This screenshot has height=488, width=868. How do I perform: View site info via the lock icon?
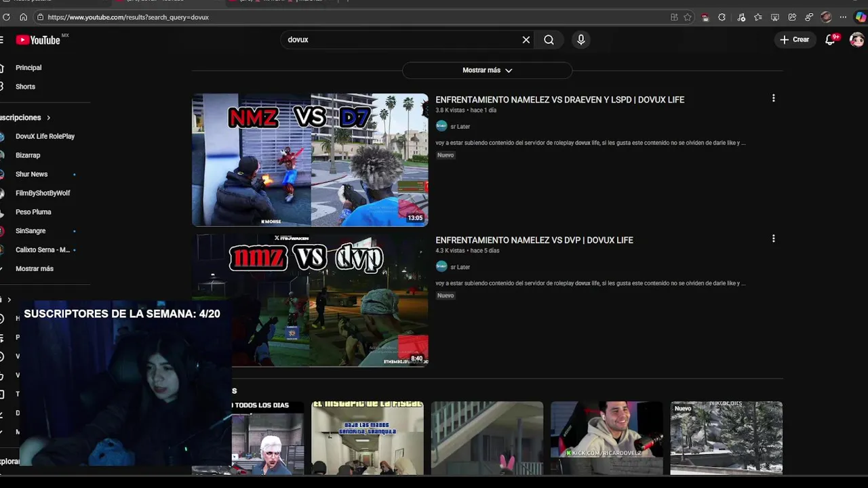tap(41, 17)
